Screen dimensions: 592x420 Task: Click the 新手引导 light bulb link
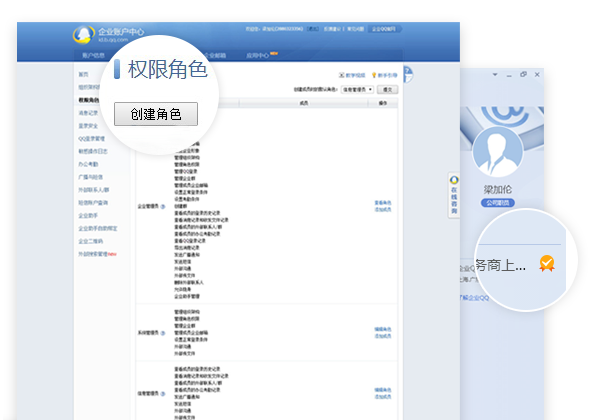click(384, 75)
